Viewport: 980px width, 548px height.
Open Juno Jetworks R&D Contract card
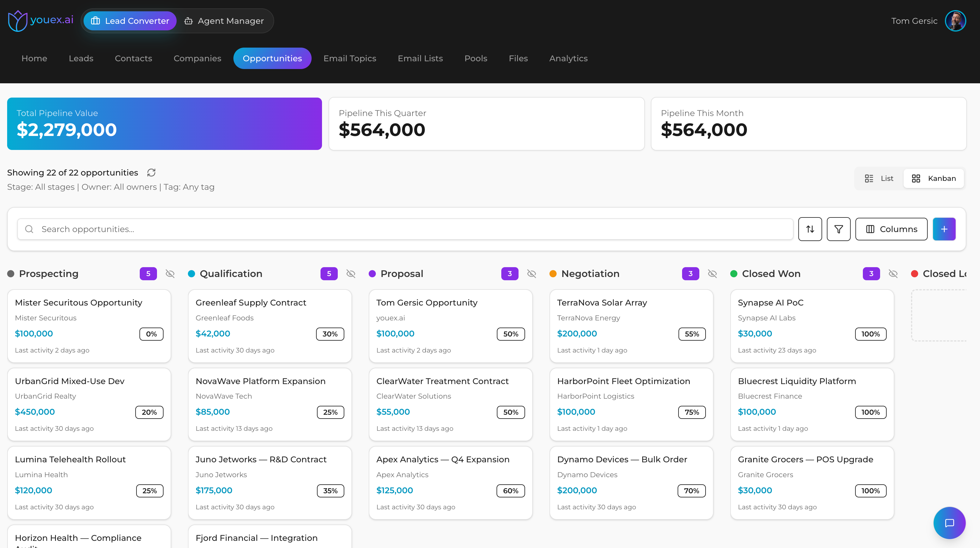tap(270, 483)
